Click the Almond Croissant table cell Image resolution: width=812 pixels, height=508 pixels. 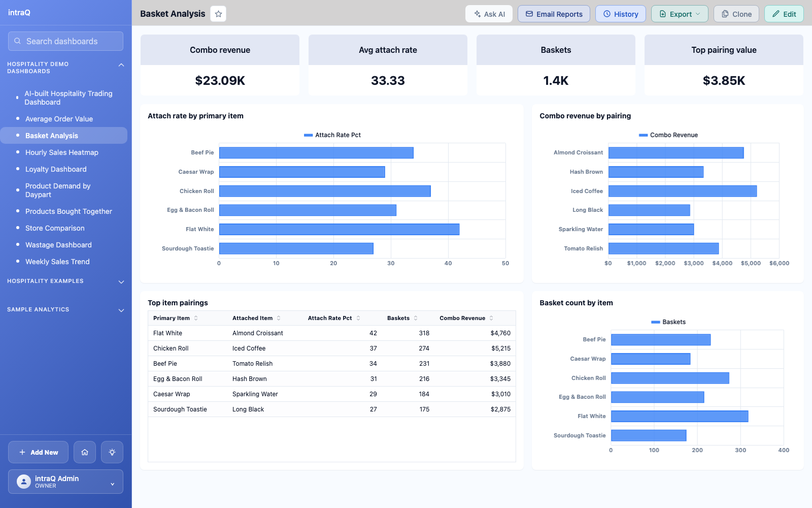[258, 333]
